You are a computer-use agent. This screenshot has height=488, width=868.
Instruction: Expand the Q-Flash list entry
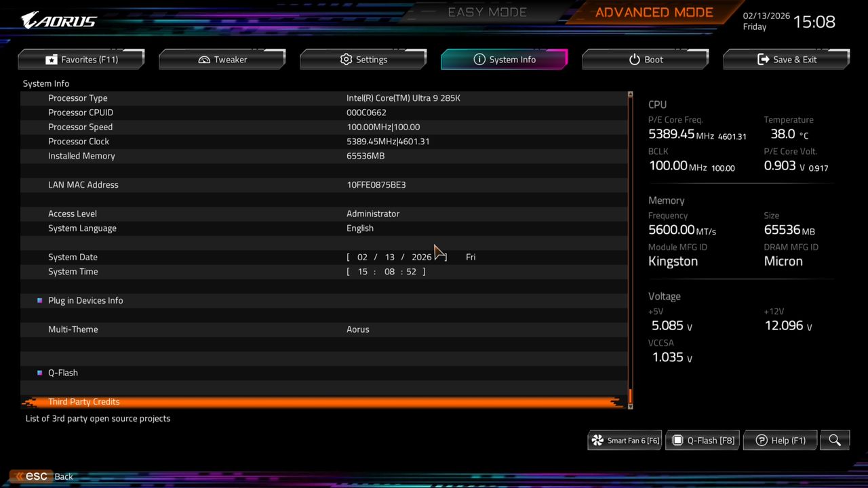pyautogui.click(x=62, y=372)
